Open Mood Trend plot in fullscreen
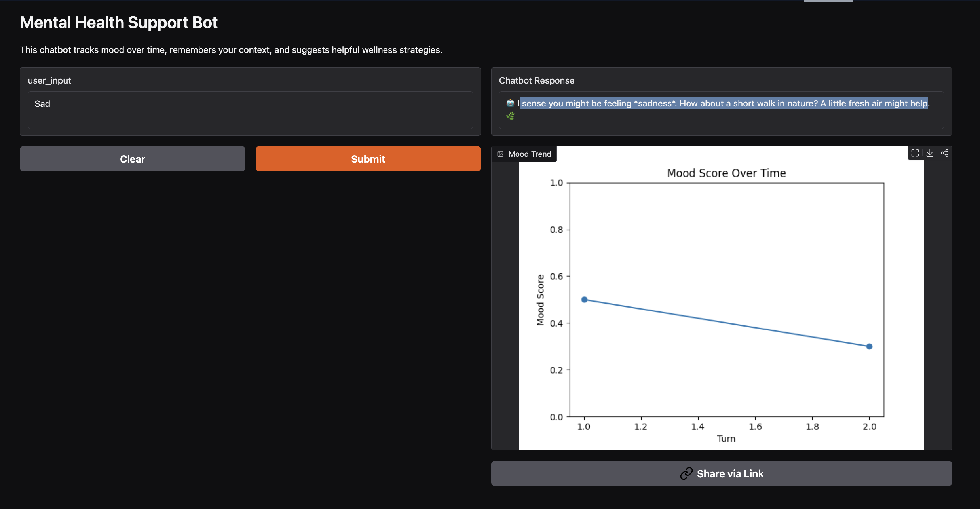The image size is (980, 509). pos(915,153)
